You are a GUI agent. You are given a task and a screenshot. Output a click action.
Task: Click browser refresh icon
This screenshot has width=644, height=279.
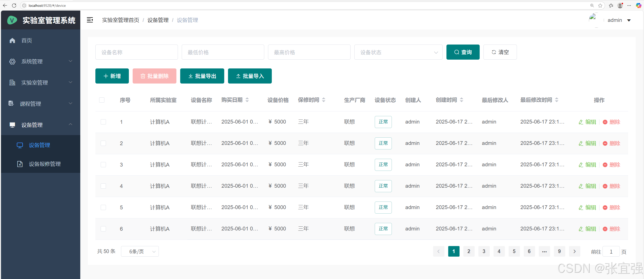tap(14, 5)
